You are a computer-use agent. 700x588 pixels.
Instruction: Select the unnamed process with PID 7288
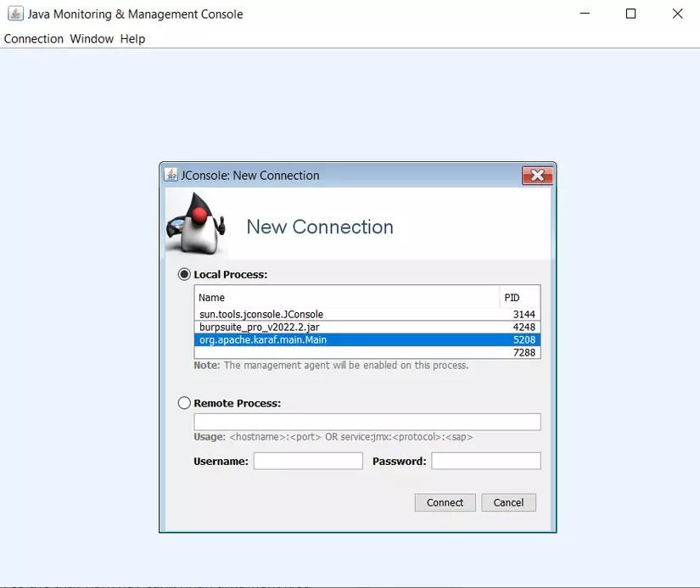click(367, 353)
